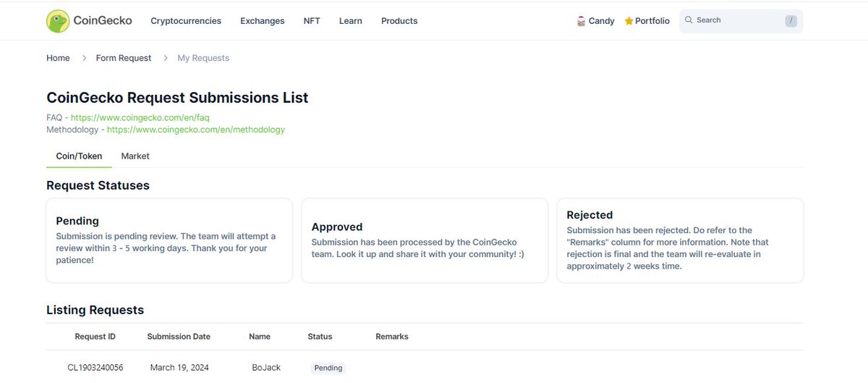Open the Methodology URL link

196,130
